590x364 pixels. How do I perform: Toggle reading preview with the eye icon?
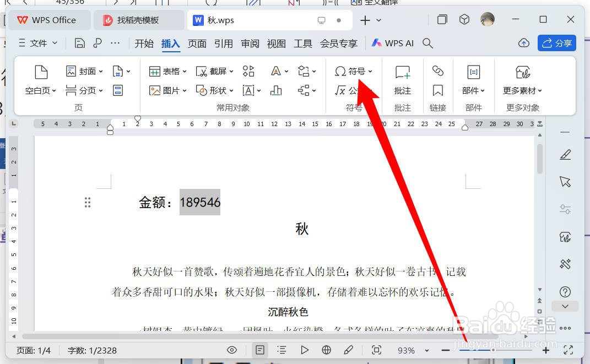pyautogui.click(x=232, y=350)
